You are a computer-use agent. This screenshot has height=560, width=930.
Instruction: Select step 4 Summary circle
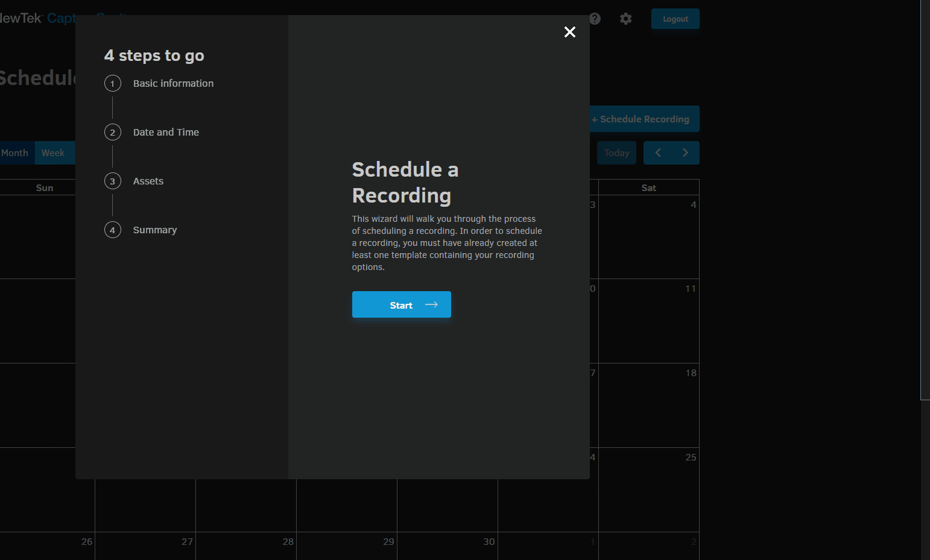113,230
